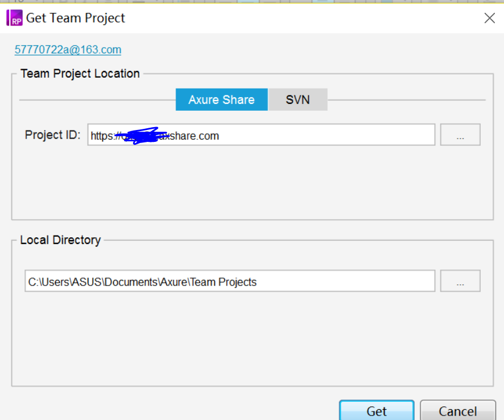Click the Axure RP logo icon

coord(14,18)
